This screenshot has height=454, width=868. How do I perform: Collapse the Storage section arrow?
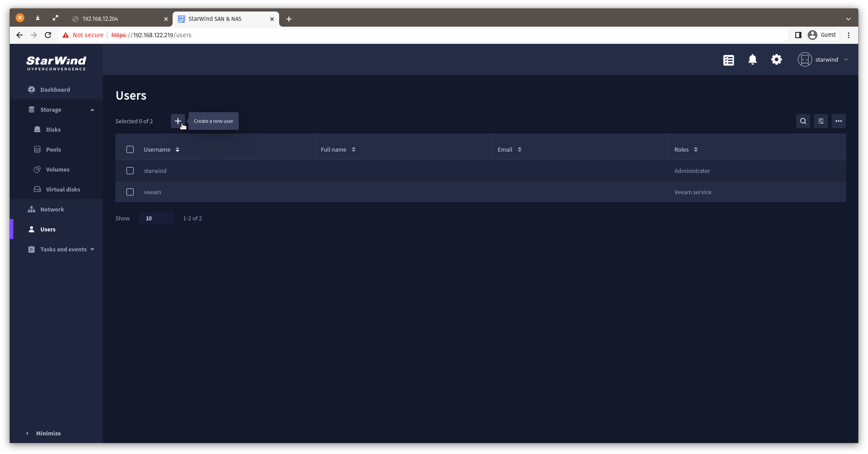pos(92,110)
